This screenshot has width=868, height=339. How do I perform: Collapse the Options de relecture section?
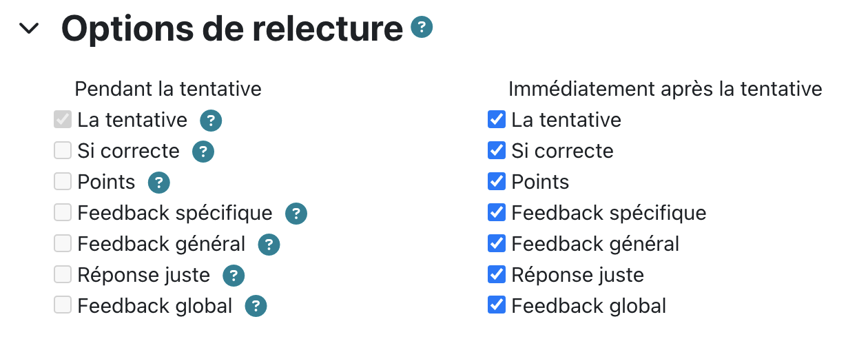(30, 29)
